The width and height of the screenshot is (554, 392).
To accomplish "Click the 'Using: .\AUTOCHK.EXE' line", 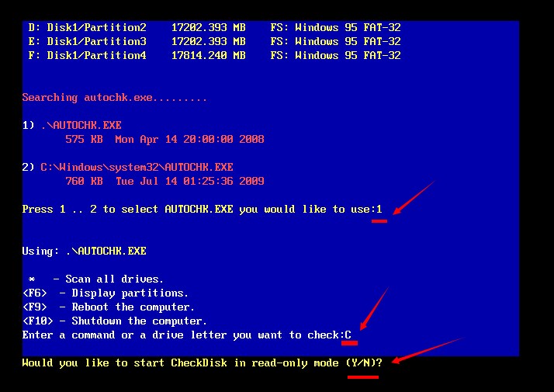I will coord(84,251).
